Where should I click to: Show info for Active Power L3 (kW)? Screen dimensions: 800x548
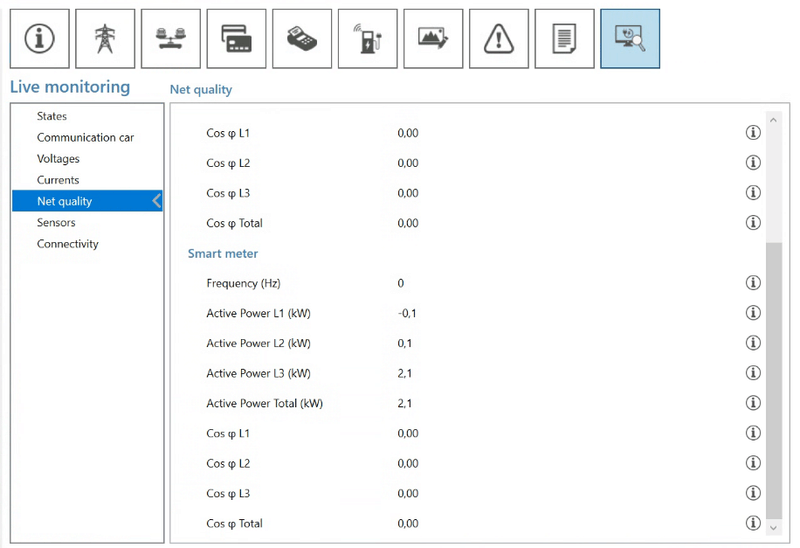(x=753, y=373)
